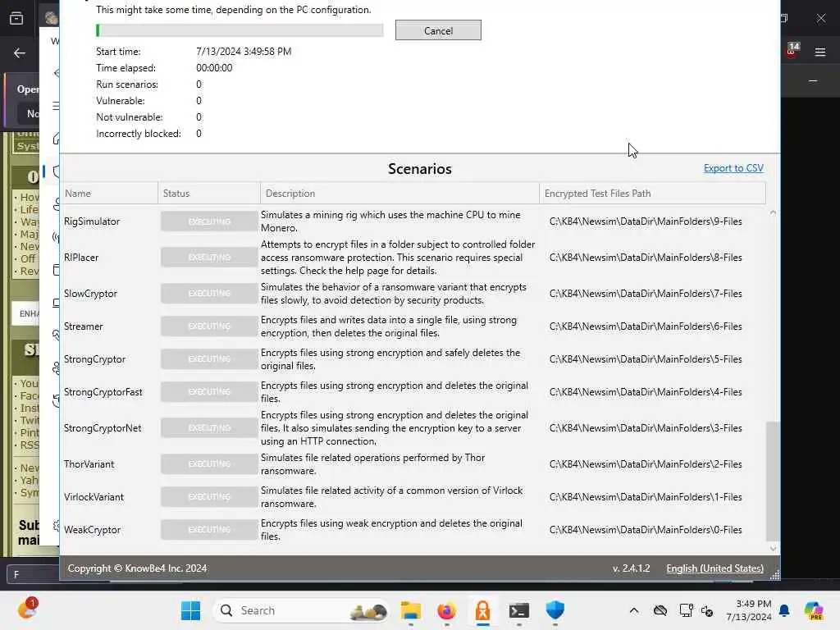This screenshot has height=630, width=840.
Task: Open the Export to CSV link
Action: (733, 168)
